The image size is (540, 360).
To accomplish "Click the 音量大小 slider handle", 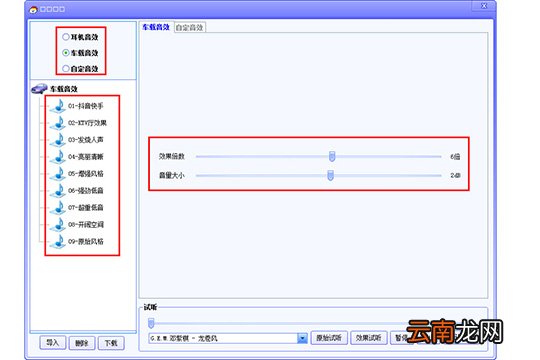I will (x=330, y=175).
